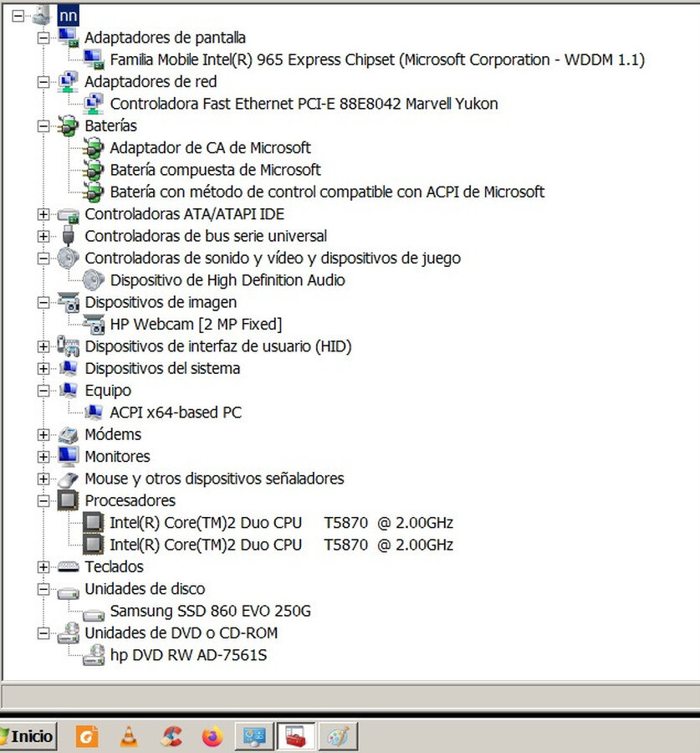This screenshot has height=753, width=700.
Task: Select 'Samsung SSD 860 EVO 250G' text
Action: [210, 611]
